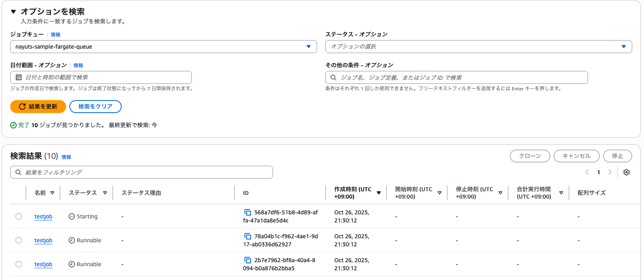This screenshot has width=644, height=280.
Task: Click the 結果を更新 button
Action: [x=38, y=107]
